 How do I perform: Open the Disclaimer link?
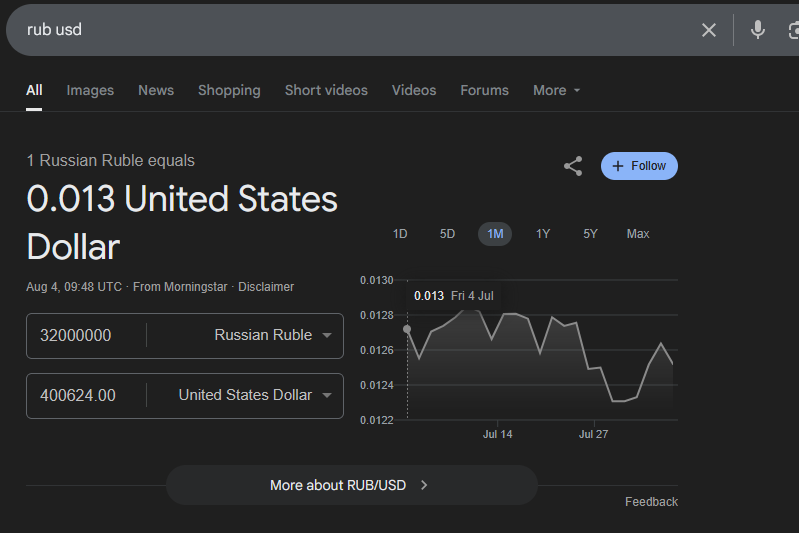coord(266,287)
